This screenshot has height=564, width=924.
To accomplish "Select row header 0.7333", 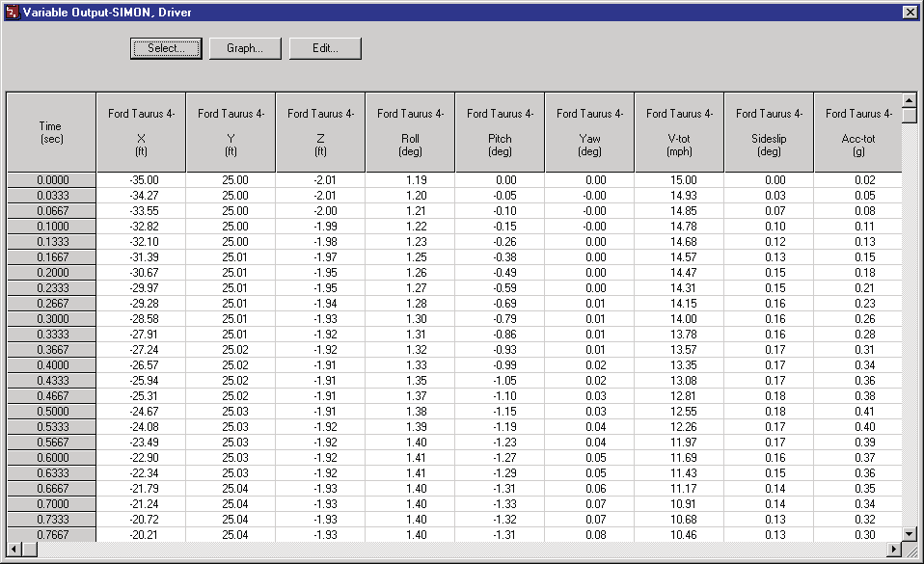I will point(51,520).
